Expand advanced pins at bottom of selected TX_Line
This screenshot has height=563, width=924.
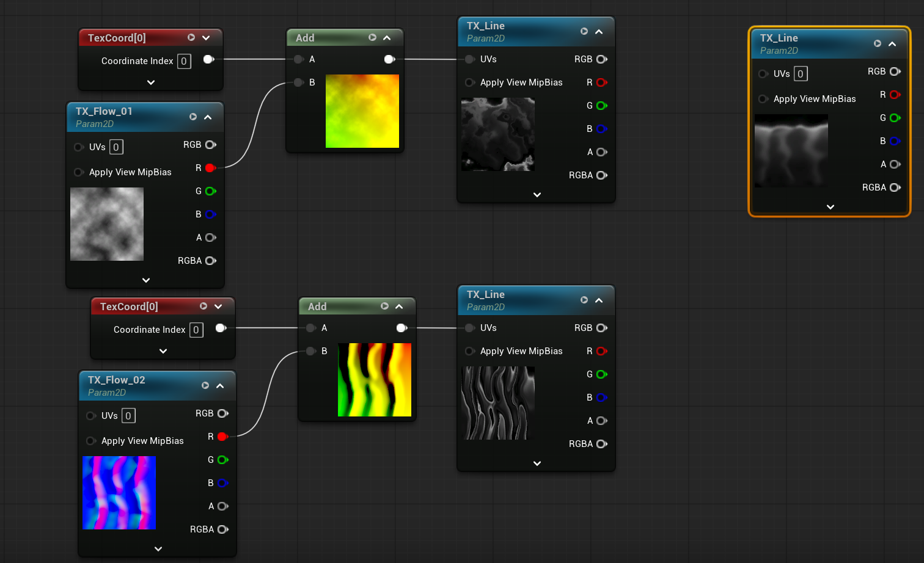(831, 207)
